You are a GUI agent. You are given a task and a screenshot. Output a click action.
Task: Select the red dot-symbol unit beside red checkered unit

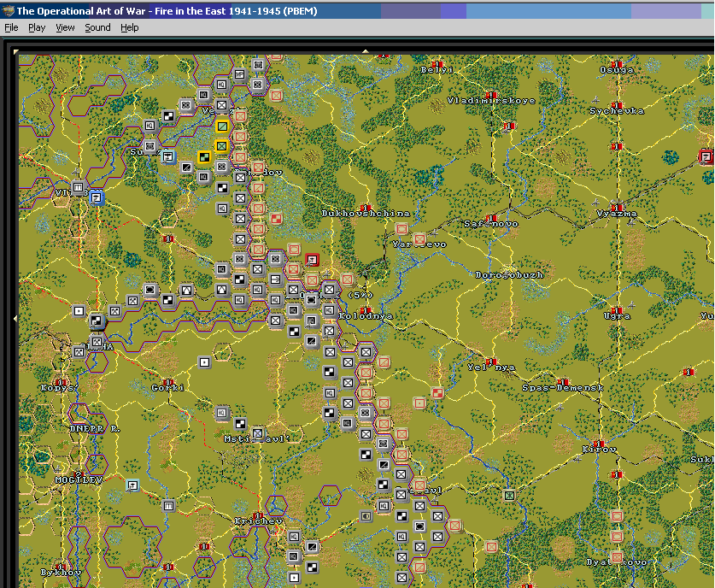tap(419, 403)
